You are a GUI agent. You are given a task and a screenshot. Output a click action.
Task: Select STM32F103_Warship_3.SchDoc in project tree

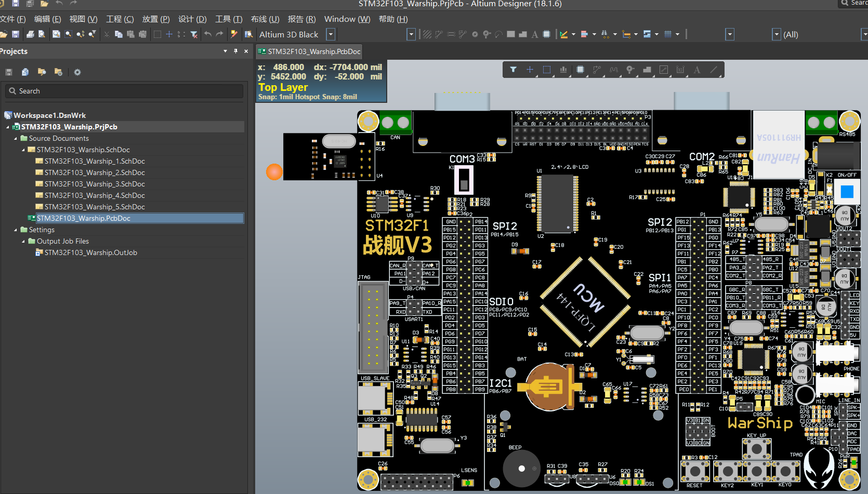pos(94,184)
